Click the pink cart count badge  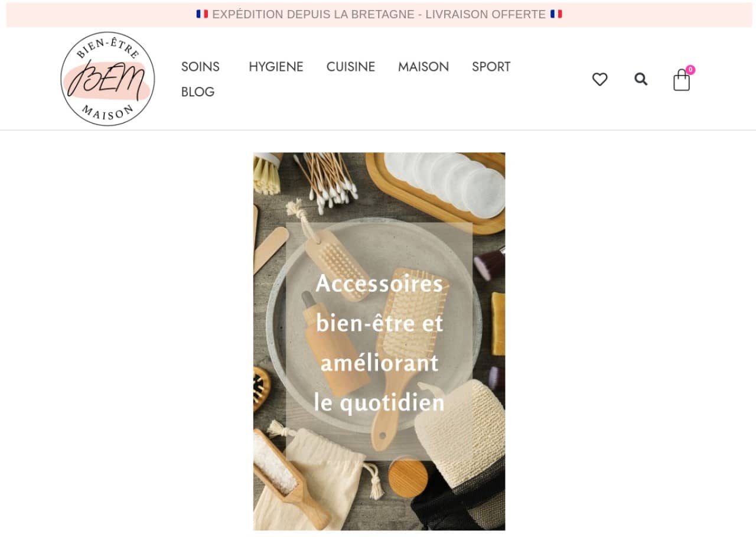(690, 70)
